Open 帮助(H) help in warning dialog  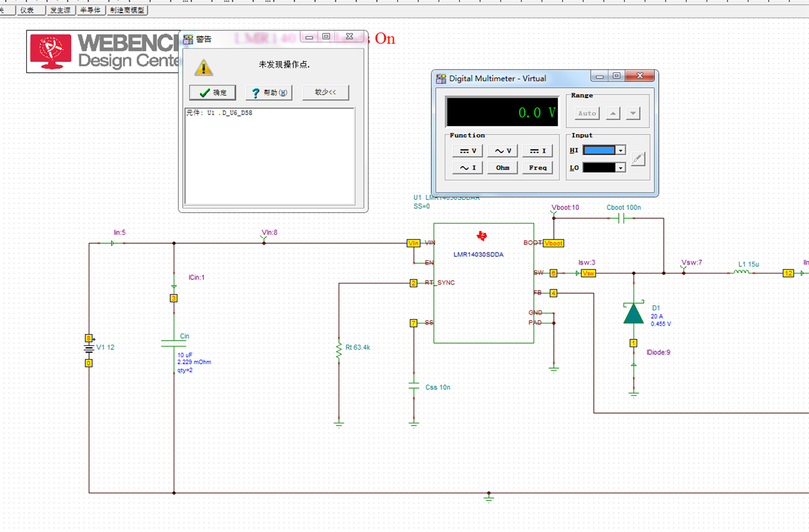tap(268, 93)
